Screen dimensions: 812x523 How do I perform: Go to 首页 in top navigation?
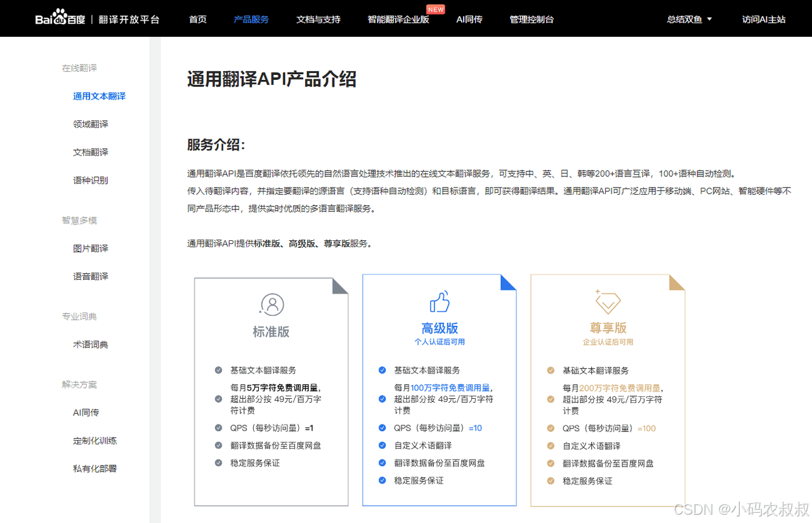click(x=198, y=20)
